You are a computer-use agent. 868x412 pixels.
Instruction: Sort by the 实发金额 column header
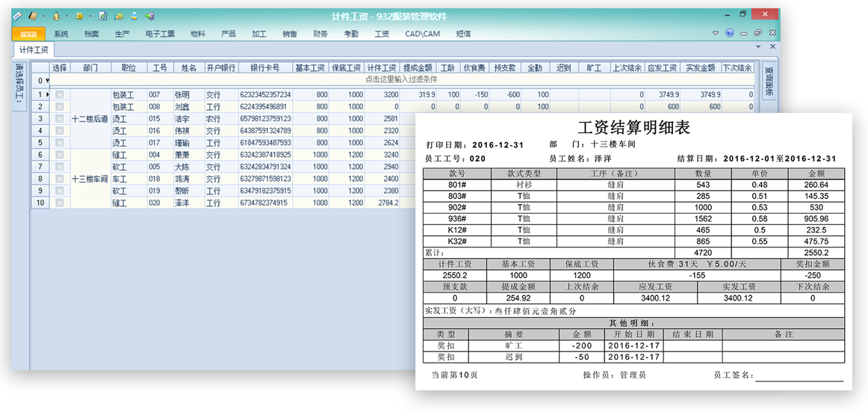[701, 68]
